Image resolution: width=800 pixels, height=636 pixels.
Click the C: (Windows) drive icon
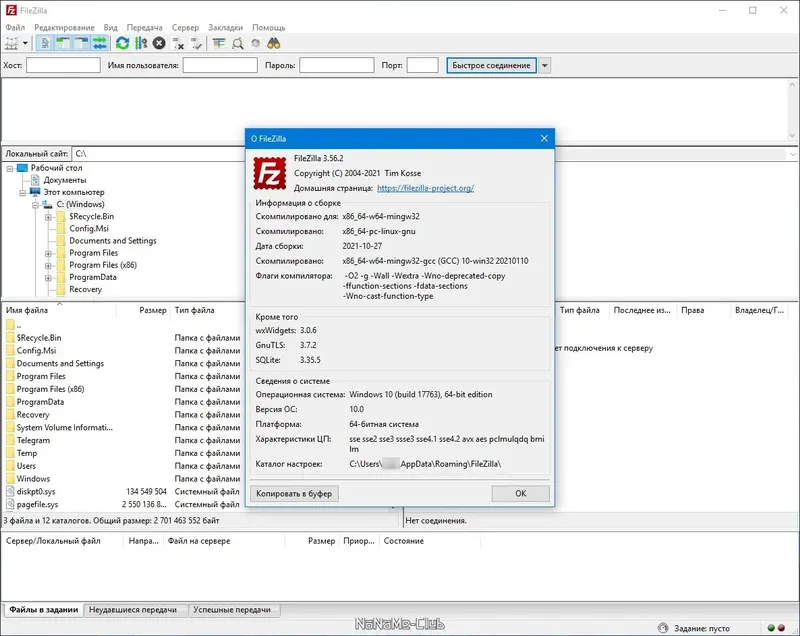(47, 204)
